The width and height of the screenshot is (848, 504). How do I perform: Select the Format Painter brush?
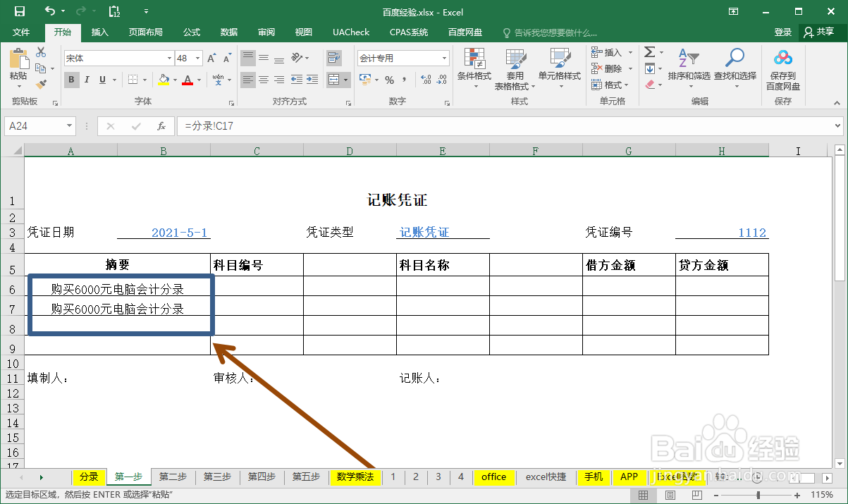click(41, 84)
